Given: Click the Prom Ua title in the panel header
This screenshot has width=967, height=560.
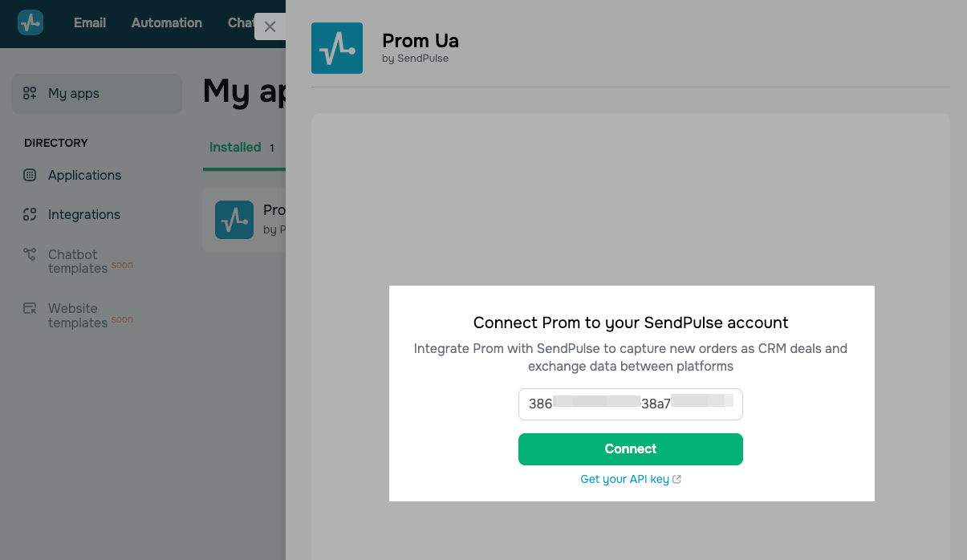Looking at the screenshot, I should click(421, 40).
